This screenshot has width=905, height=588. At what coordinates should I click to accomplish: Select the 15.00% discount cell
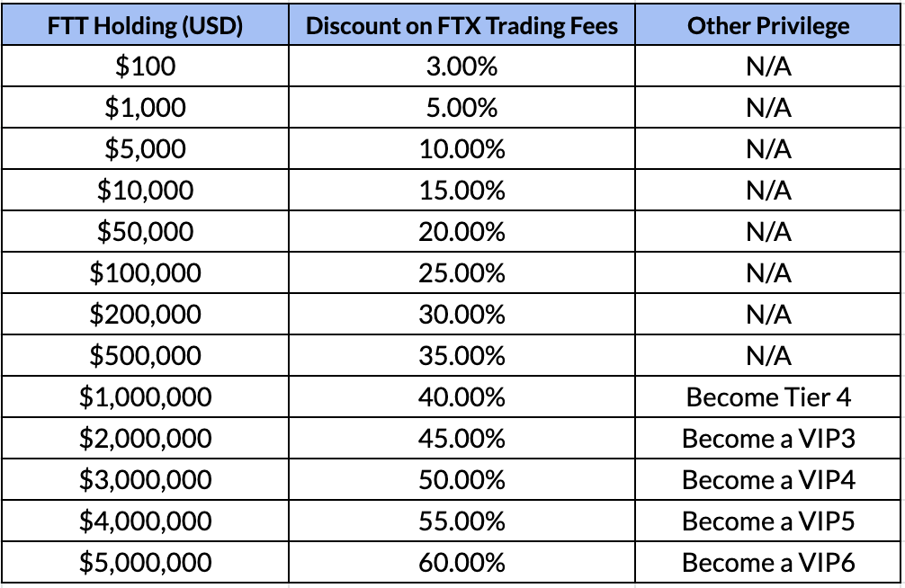tap(462, 191)
